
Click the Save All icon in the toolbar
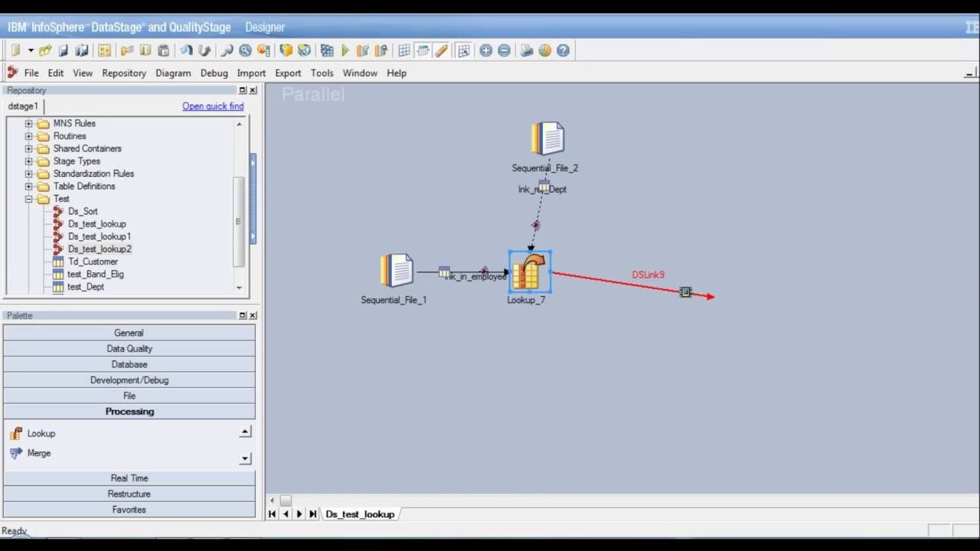pyautogui.click(x=81, y=51)
